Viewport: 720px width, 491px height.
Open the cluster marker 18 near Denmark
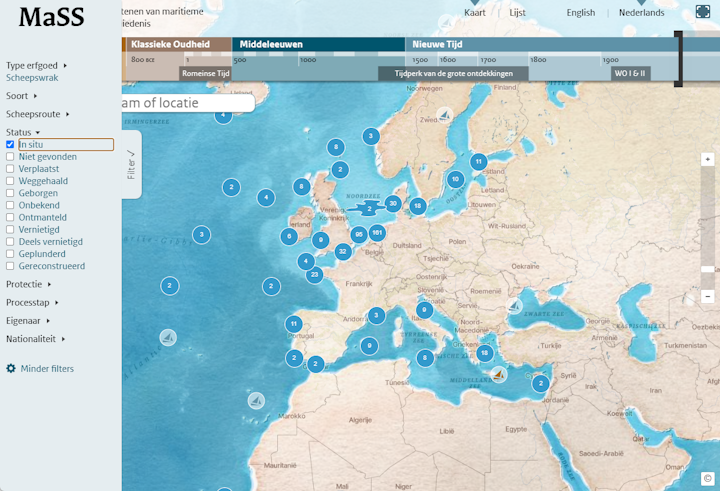coord(418,206)
